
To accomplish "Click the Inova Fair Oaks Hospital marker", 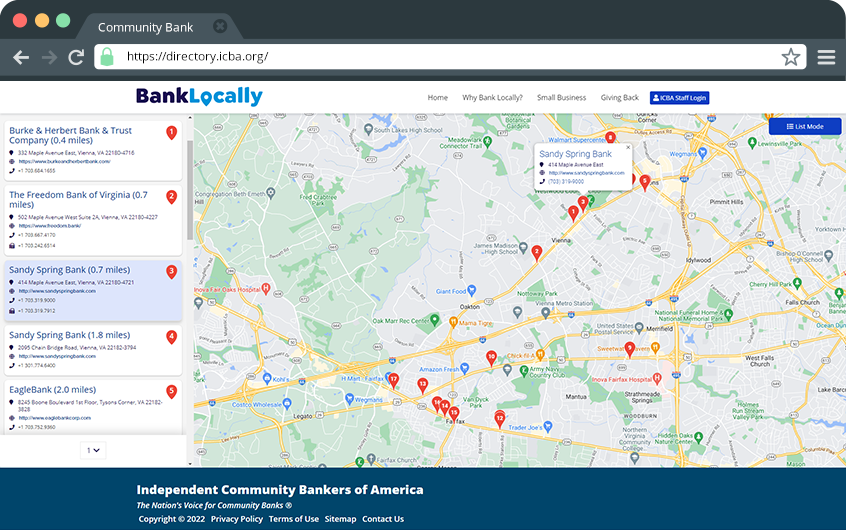I will [x=265, y=289].
